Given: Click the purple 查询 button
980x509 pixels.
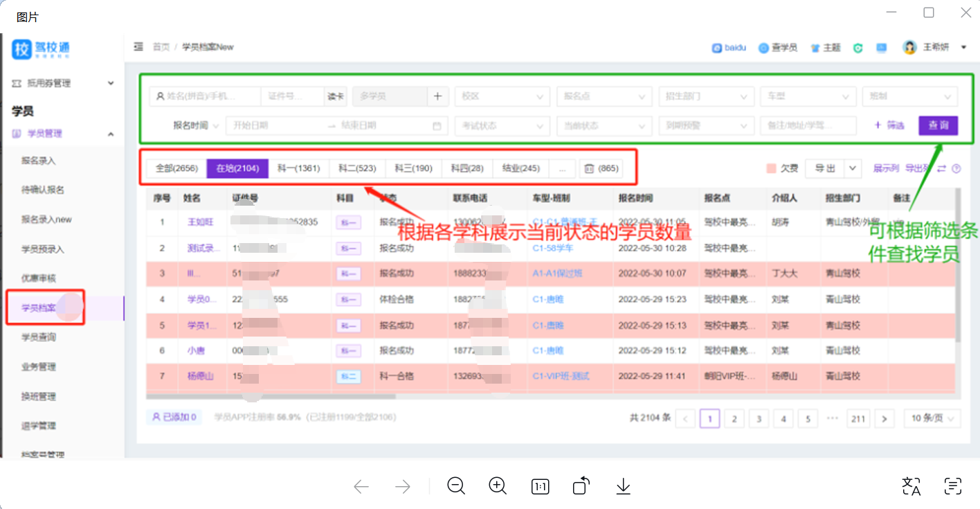Looking at the screenshot, I should tap(938, 125).
